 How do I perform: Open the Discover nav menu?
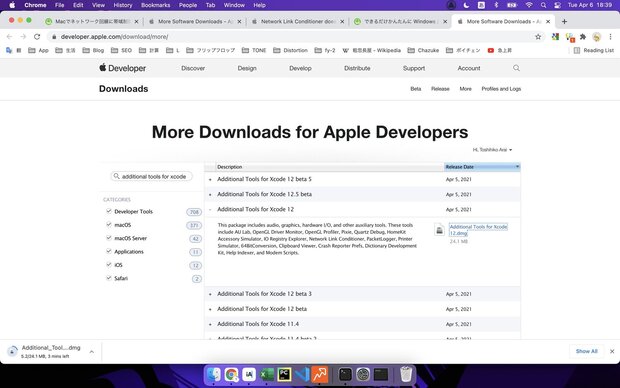point(193,68)
